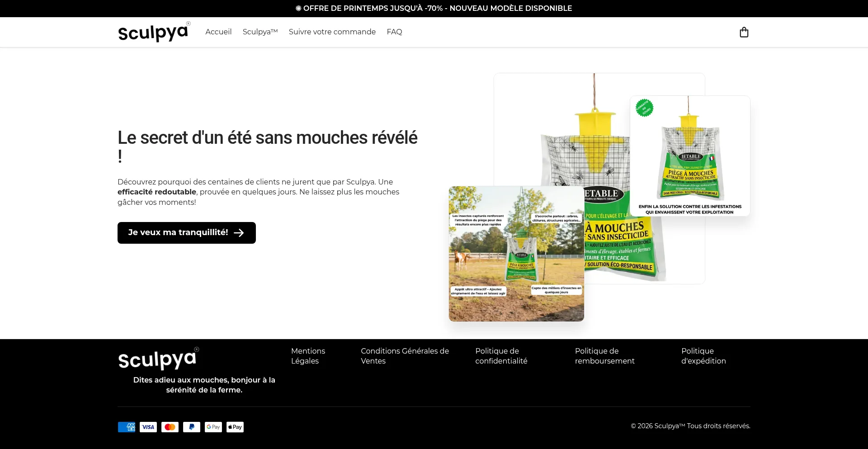Click the footer tagline Dites adieu aux mouches
Viewport: 868px width, 449px height.
pos(204,385)
